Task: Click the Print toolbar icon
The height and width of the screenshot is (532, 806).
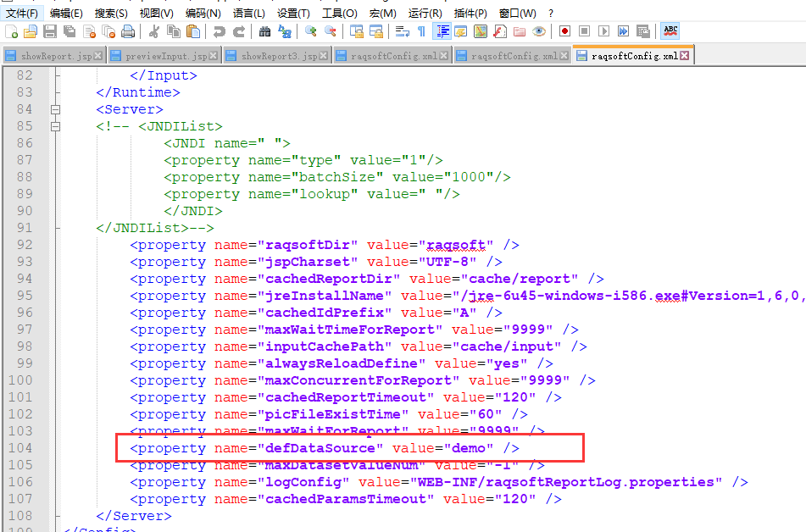Action: pos(128,31)
